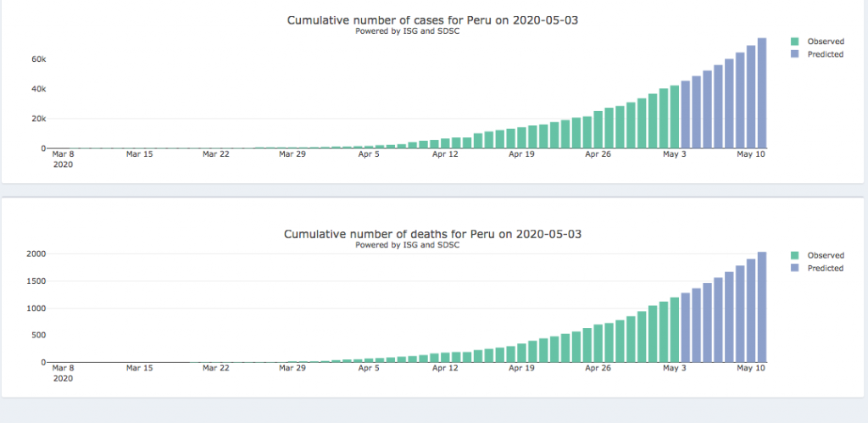Hide the Observed series in deaths chart legend

[x=824, y=255]
